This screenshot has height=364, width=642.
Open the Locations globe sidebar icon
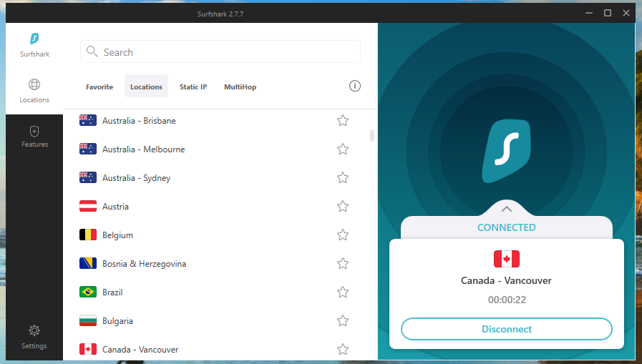click(x=34, y=84)
